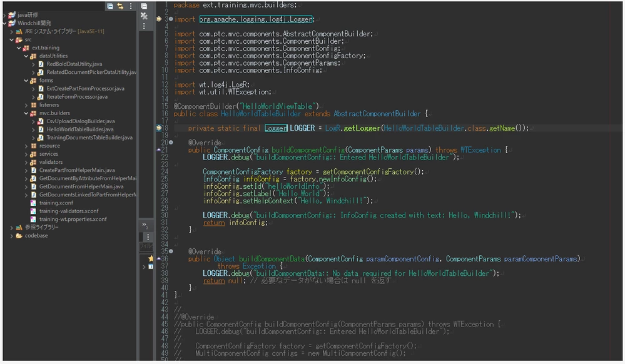625x364 pixels.
Task: Select TrainingDocumentsTableBuilder.java in the tree
Action: coord(89,138)
